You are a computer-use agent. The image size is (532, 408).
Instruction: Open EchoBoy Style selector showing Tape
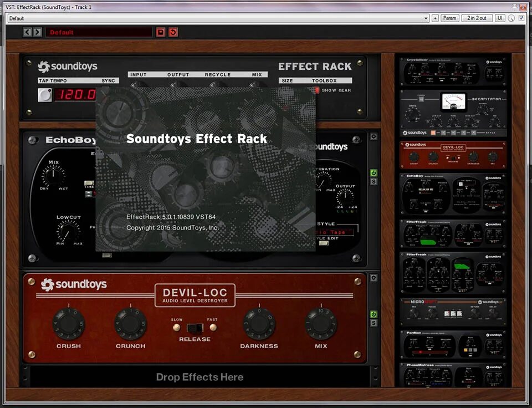334,232
